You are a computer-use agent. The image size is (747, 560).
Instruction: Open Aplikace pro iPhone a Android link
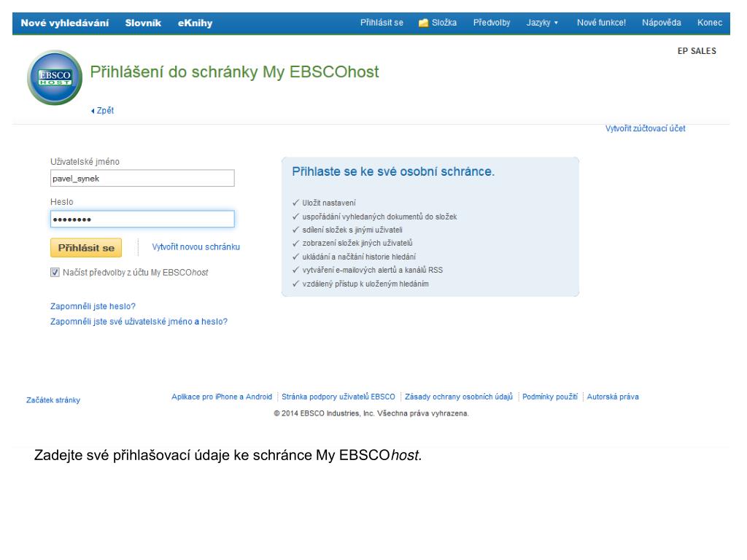pos(222,397)
